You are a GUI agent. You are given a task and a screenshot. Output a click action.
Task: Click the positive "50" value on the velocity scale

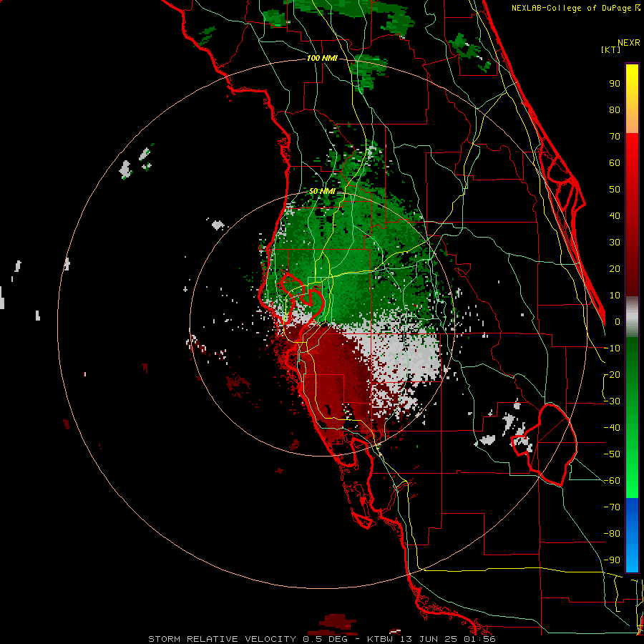pyautogui.click(x=615, y=190)
